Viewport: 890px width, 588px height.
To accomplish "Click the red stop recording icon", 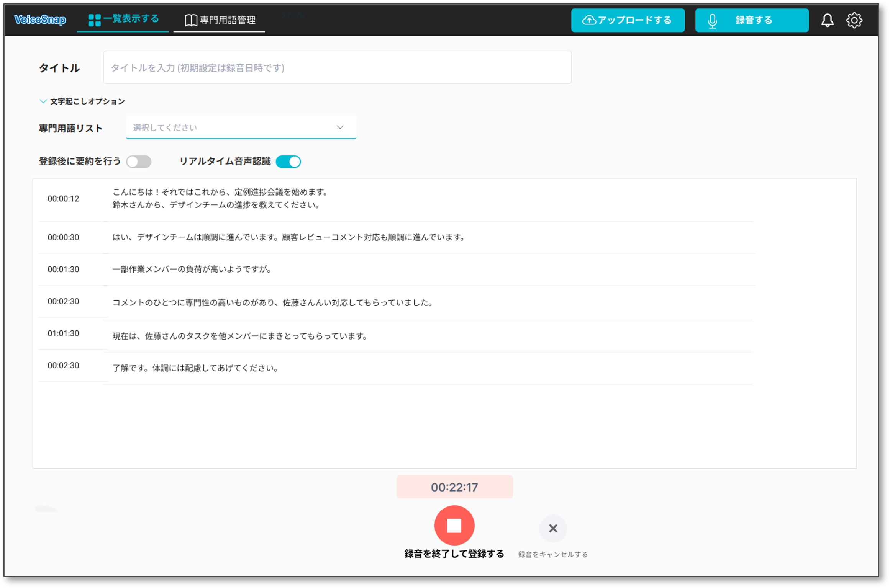I will point(454,525).
